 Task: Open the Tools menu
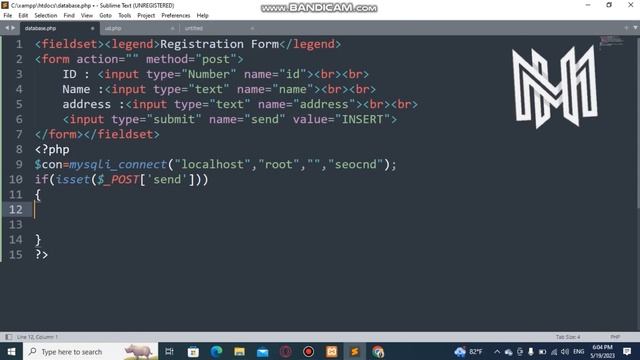click(x=124, y=16)
